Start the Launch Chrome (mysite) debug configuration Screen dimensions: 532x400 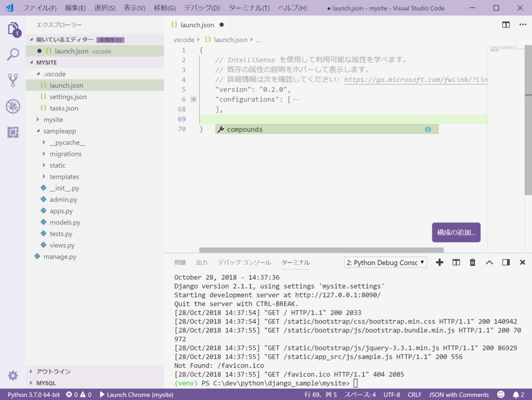pos(137,395)
